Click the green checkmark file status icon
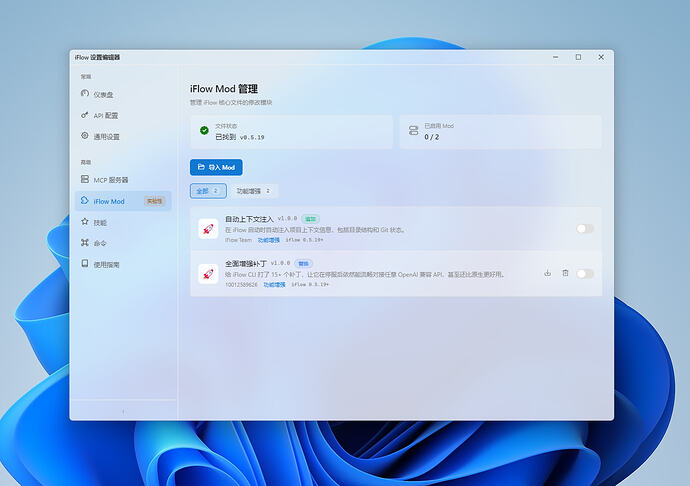Image resolution: width=690 pixels, height=486 pixels. 204,130
